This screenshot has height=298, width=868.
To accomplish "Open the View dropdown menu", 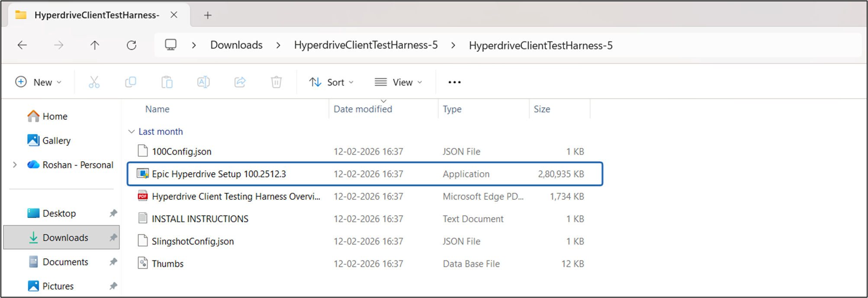I will pyautogui.click(x=399, y=82).
